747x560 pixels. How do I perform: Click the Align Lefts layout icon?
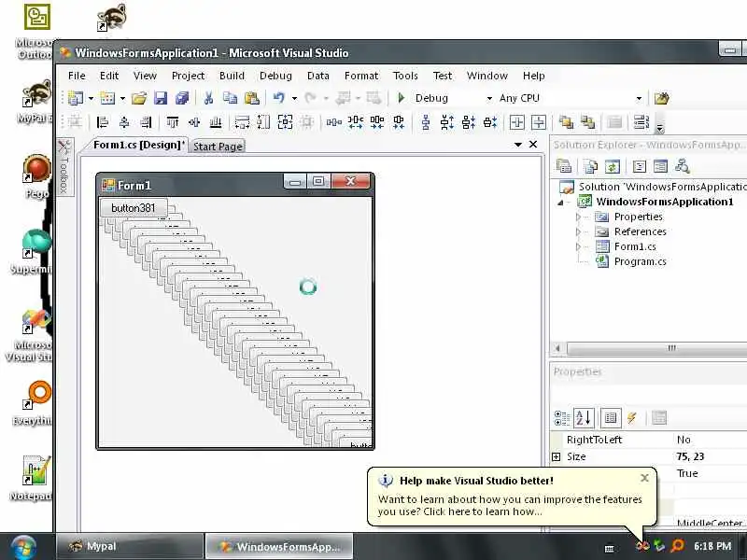point(103,122)
